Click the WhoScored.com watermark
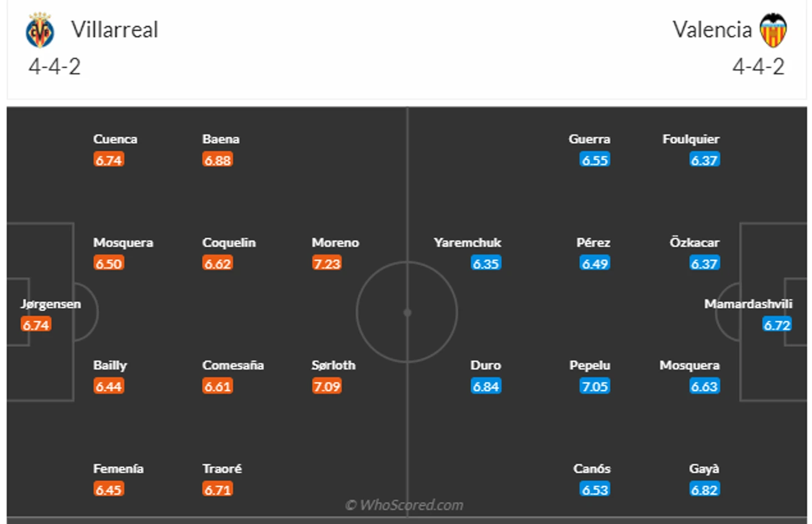 (x=404, y=505)
